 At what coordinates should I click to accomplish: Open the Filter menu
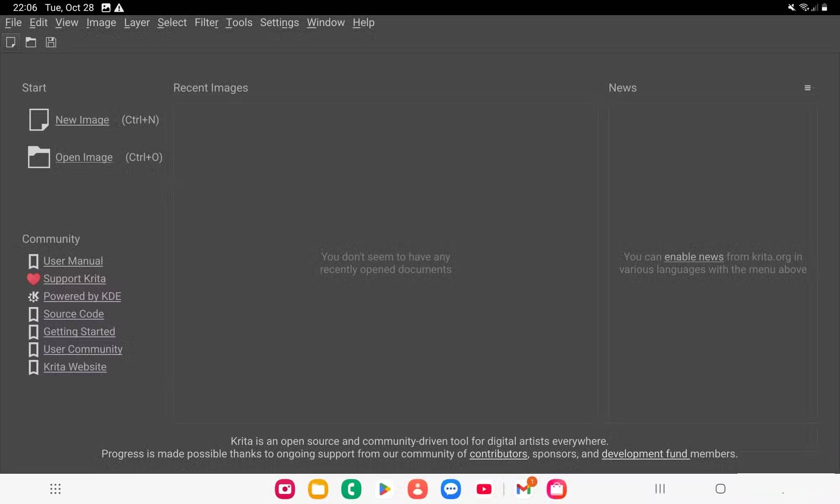coord(206,23)
